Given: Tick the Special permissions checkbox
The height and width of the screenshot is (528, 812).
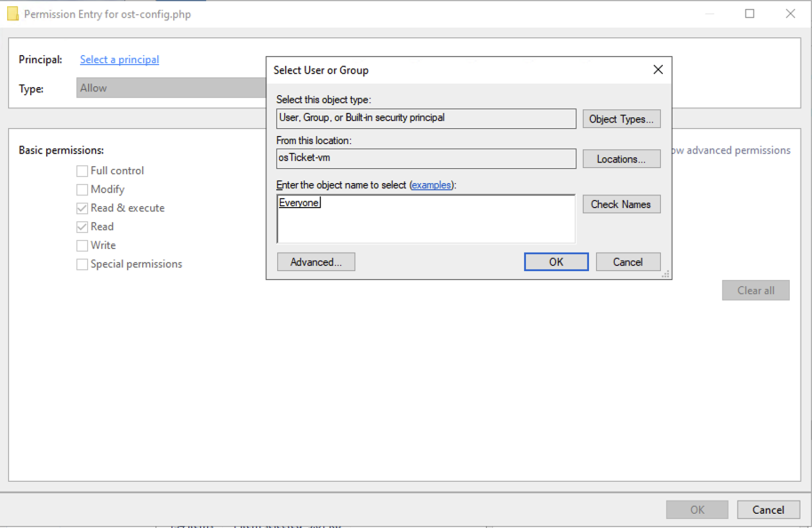Looking at the screenshot, I should [x=82, y=264].
